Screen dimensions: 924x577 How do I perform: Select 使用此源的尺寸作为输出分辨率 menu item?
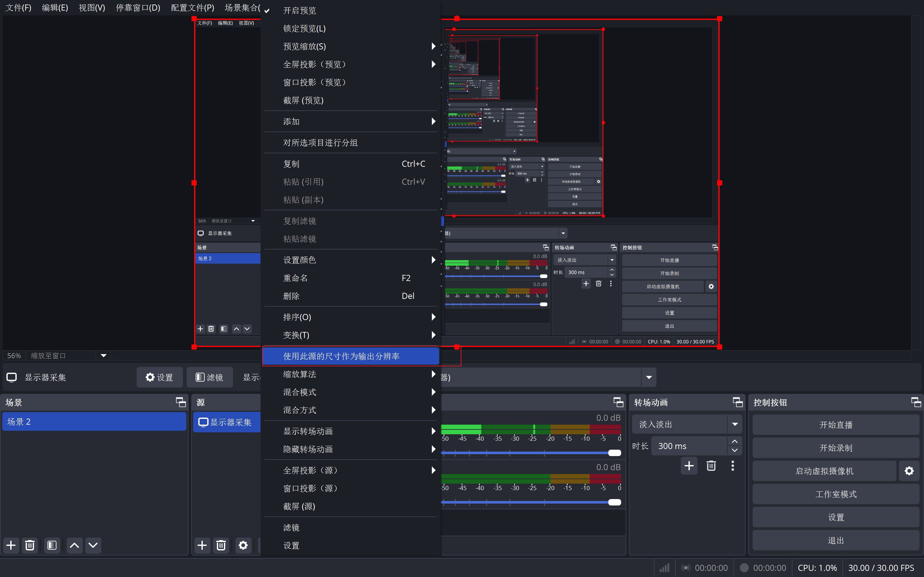pyautogui.click(x=341, y=356)
